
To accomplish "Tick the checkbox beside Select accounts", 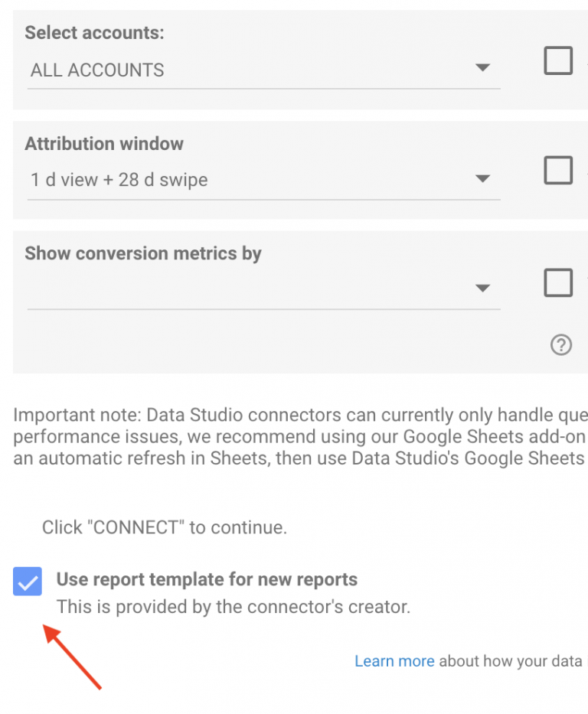I will tap(558, 60).
